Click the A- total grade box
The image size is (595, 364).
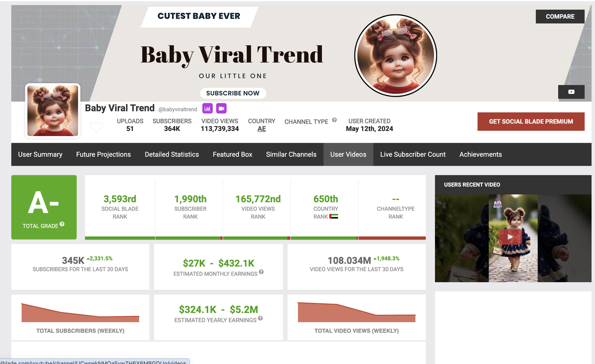click(x=44, y=207)
